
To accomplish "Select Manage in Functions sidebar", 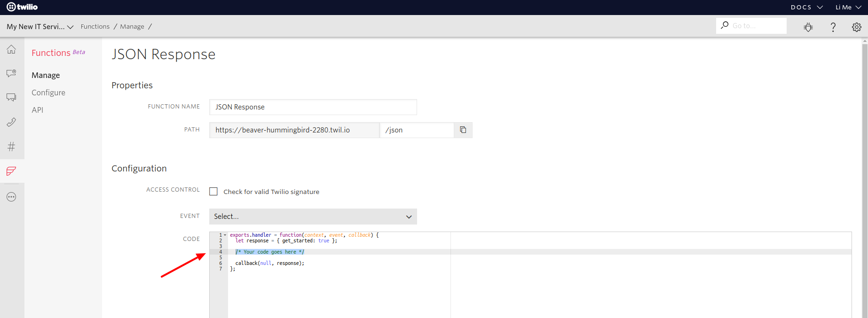I will click(46, 75).
